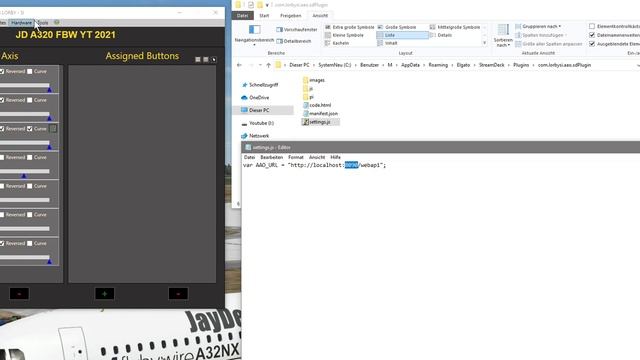Enable Vorschaufenster in the Explorer ribbon
Image resolution: width=640 pixels, height=360 pixels.
tap(297, 30)
